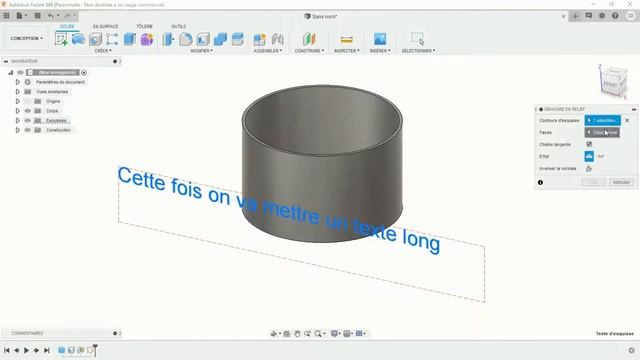Click the Redo arrow icon
Image resolution: width=640 pixels, height=360 pixels.
(67, 16)
